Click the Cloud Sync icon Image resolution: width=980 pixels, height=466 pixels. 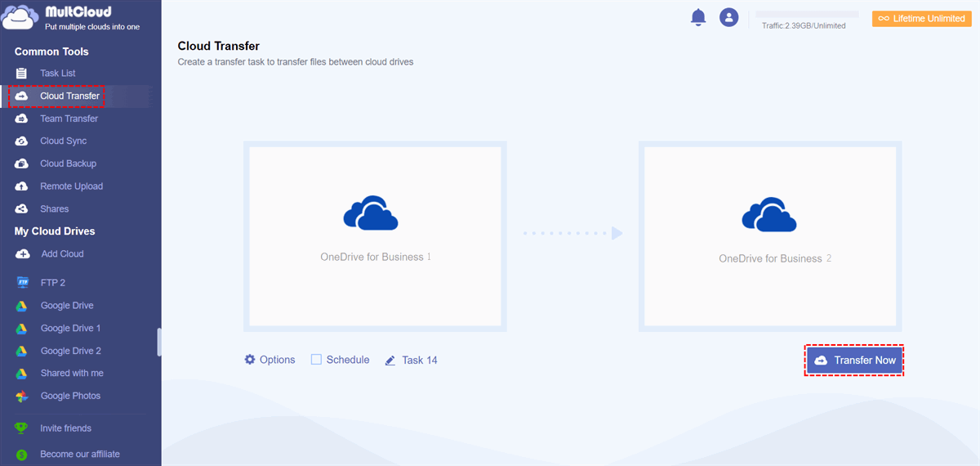(x=22, y=141)
